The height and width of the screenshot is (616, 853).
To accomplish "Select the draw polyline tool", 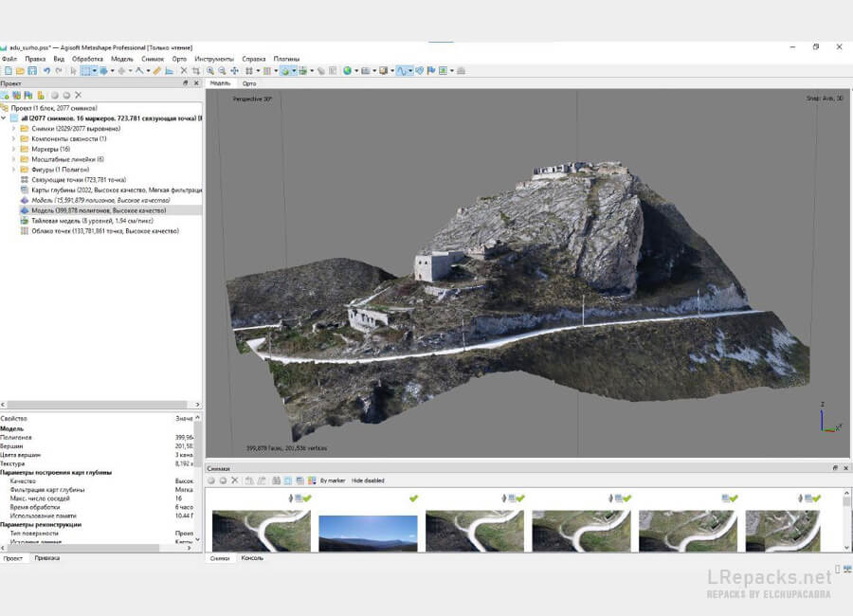I will tap(139, 71).
